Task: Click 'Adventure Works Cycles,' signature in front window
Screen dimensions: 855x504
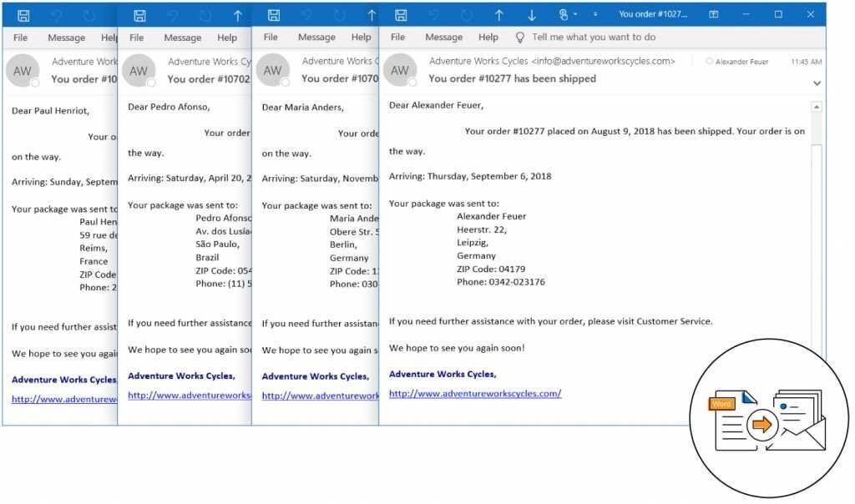Action: click(x=443, y=374)
